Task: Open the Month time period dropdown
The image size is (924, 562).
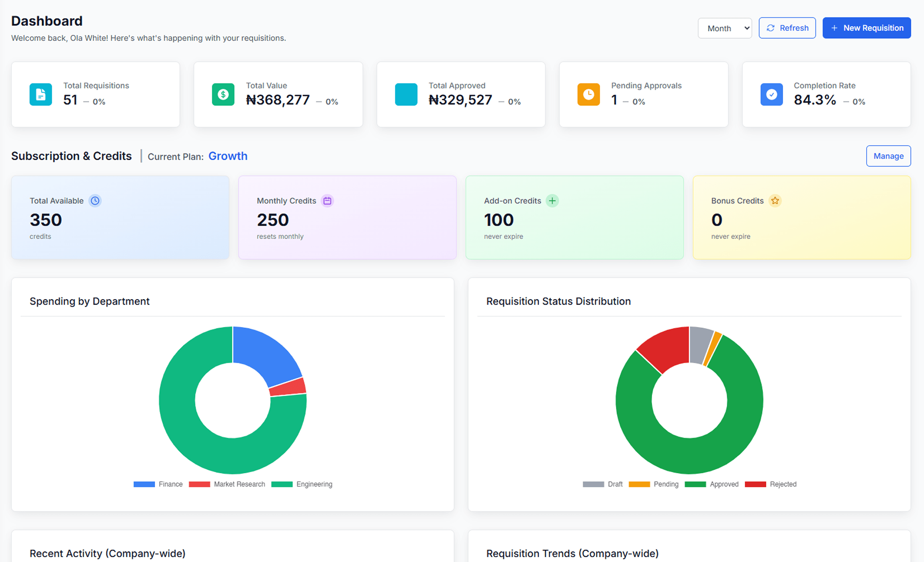Action: click(x=724, y=28)
